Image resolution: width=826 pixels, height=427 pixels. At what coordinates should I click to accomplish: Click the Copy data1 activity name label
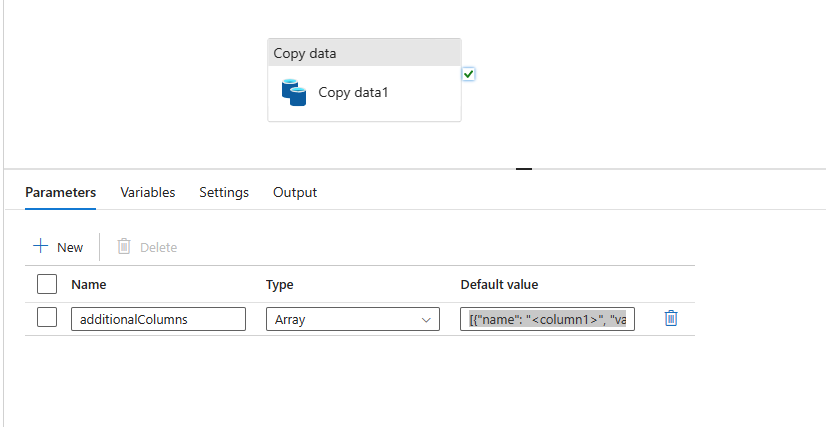tap(353, 93)
